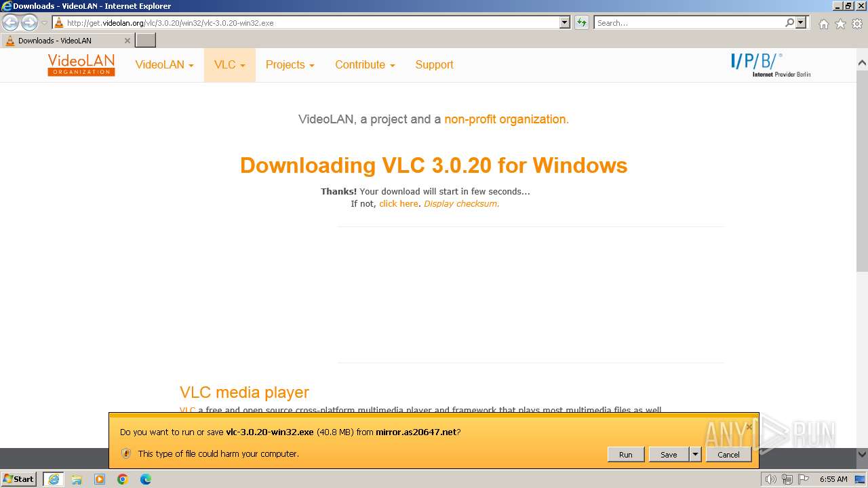Click the VideoLAN Organization logo
Image resolution: width=868 pixels, height=488 pixels.
[81, 65]
